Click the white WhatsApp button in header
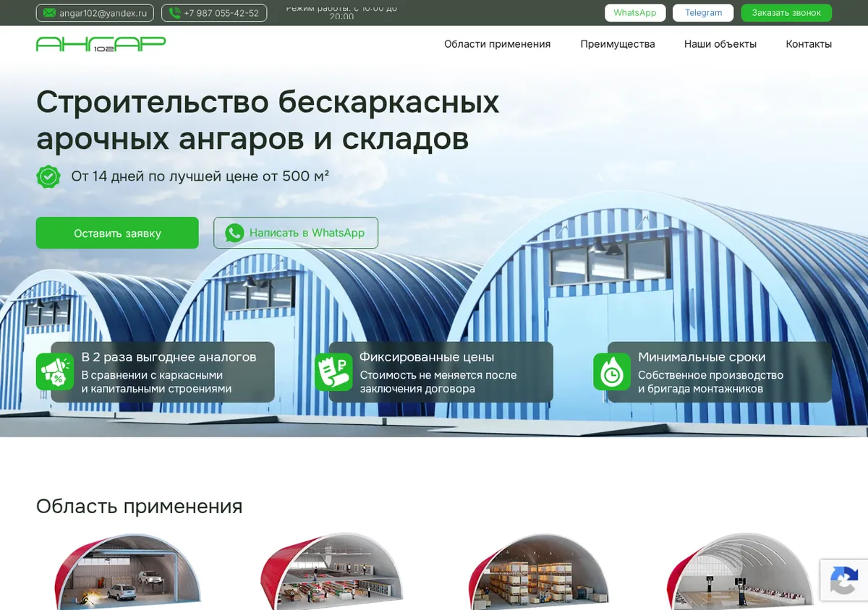The width and height of the screenshot is (868, 610). pos(635,13)
